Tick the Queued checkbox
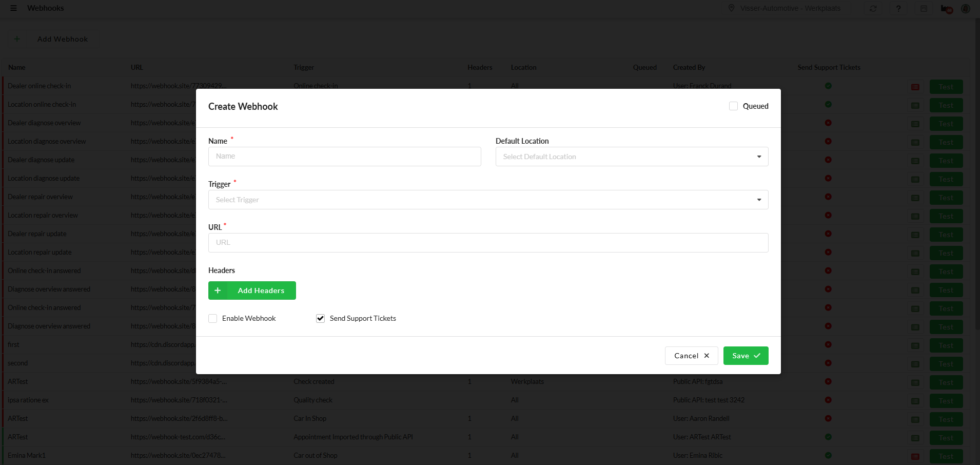This screenshot has height=465, width=980. point(733,106)
